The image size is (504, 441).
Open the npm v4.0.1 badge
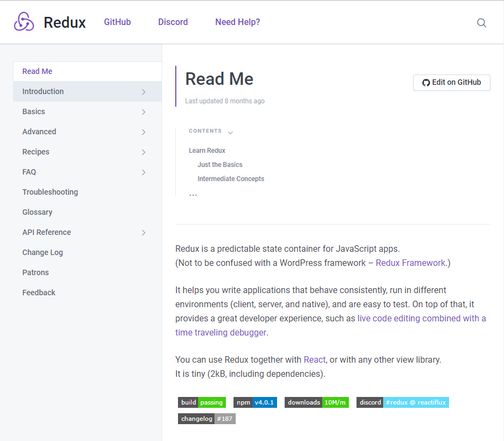(x=255, y=402)
